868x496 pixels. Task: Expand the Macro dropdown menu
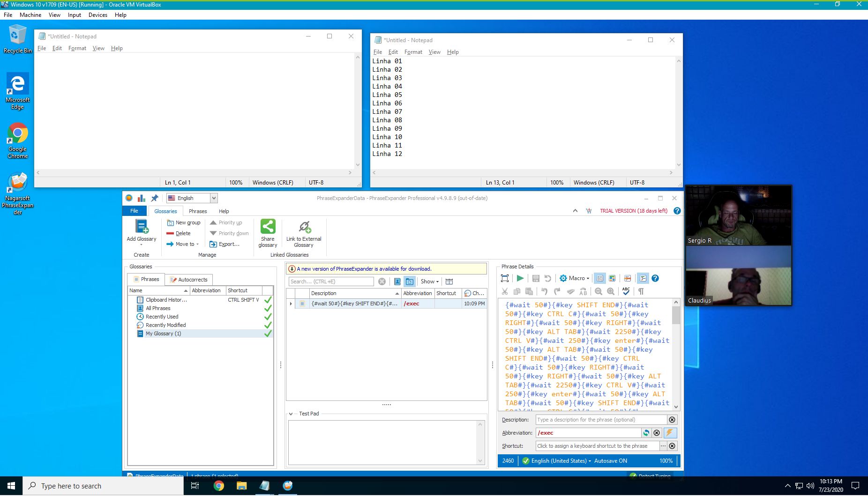click(x=575, y=278)
